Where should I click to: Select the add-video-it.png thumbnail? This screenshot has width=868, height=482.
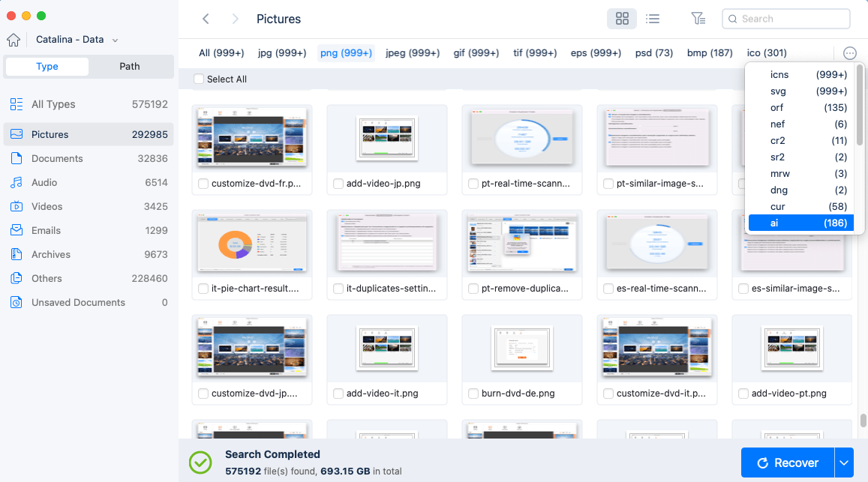[x=387, y=349]
